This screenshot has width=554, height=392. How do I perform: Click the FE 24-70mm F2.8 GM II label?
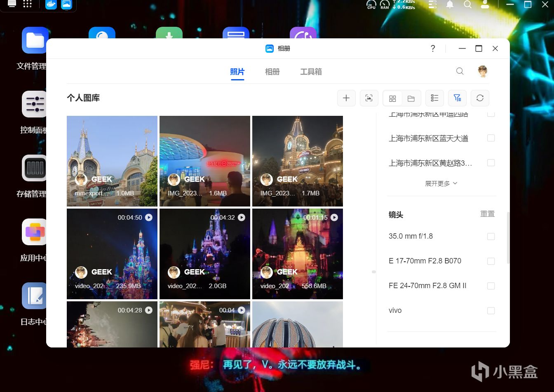point(427,286)
